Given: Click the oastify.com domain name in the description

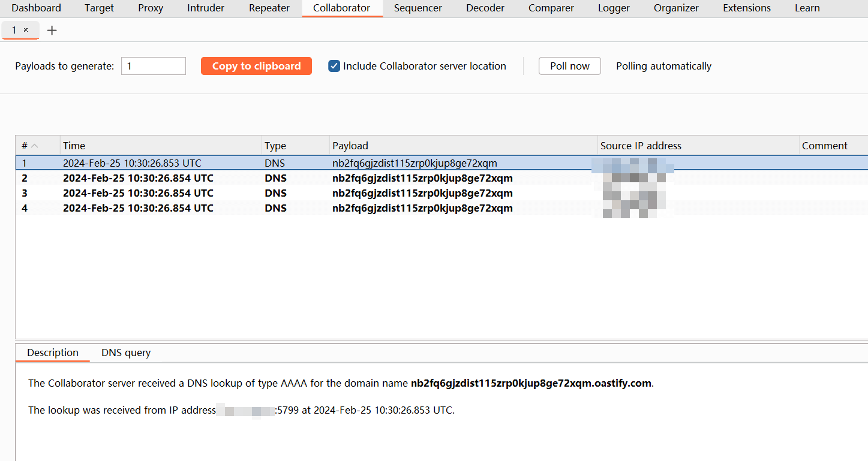Looking at the screenshot, I should pos(531,383).
